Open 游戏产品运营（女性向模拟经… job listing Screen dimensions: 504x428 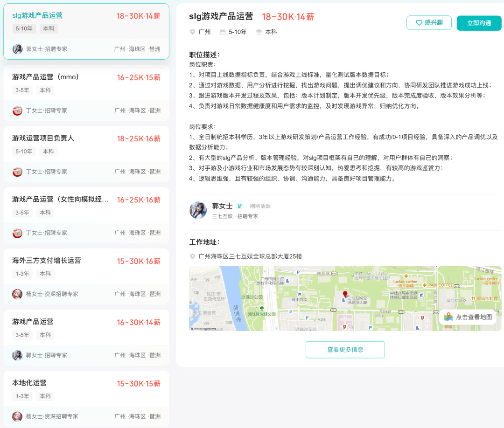(86, 215)
